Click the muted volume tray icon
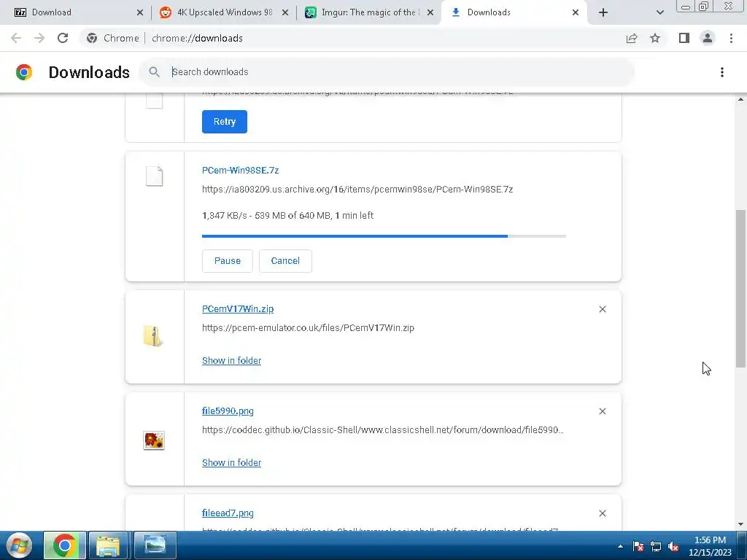747x560 pixels. pyautogui.click(x=673, y=546)
